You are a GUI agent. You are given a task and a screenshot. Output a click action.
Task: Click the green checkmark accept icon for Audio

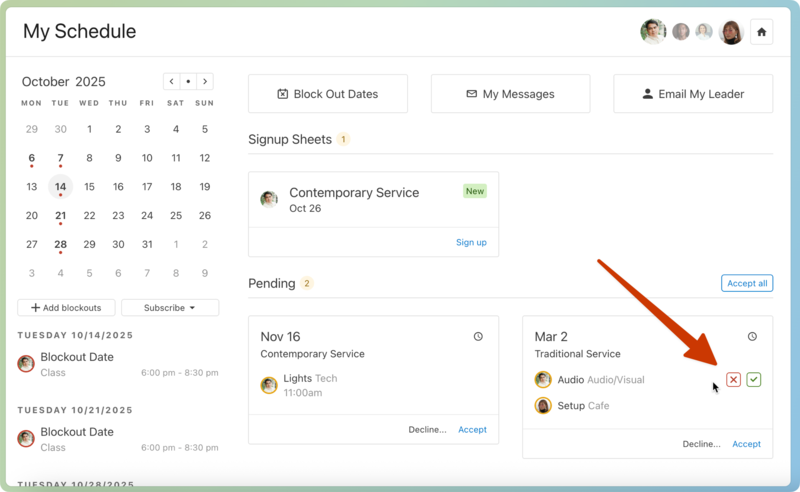tap(754, 380)
